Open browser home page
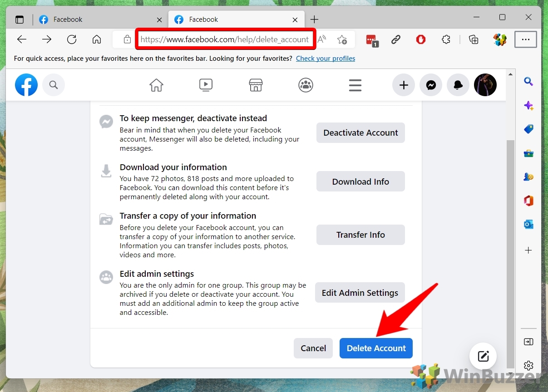548x392 pixels. point(97,39)
